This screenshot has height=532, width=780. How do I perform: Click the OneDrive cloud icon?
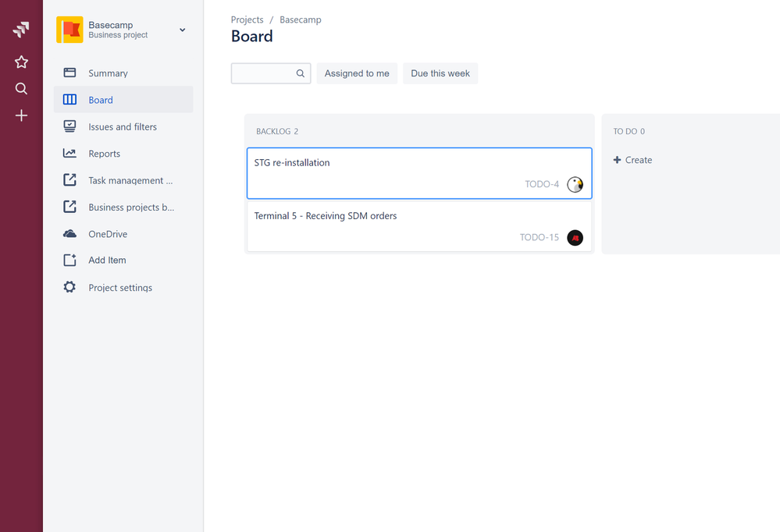[69, 234]
